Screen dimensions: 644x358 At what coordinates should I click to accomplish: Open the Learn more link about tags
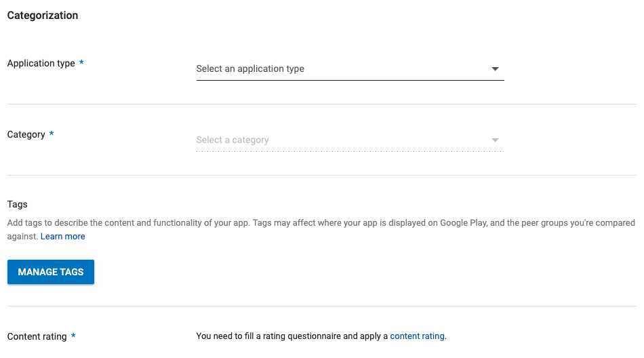tap(63, 237)
